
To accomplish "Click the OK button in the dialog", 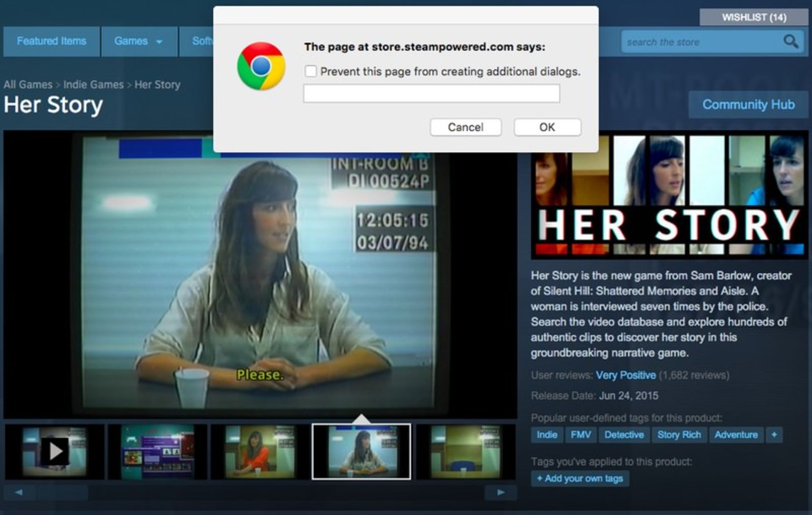I will (547, 127).
